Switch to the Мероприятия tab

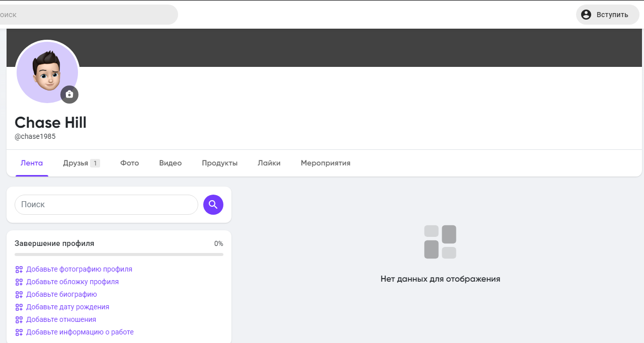point(325,163)
